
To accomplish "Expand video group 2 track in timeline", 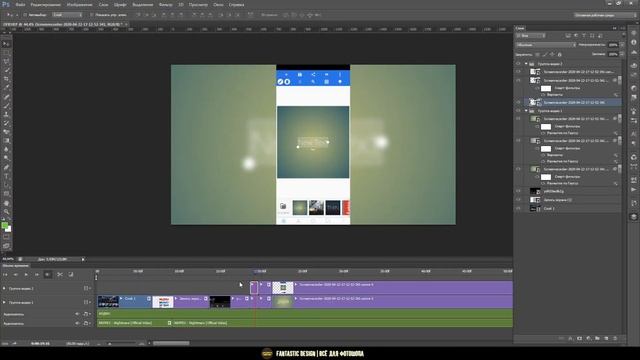I will click(x=4, y=288).
